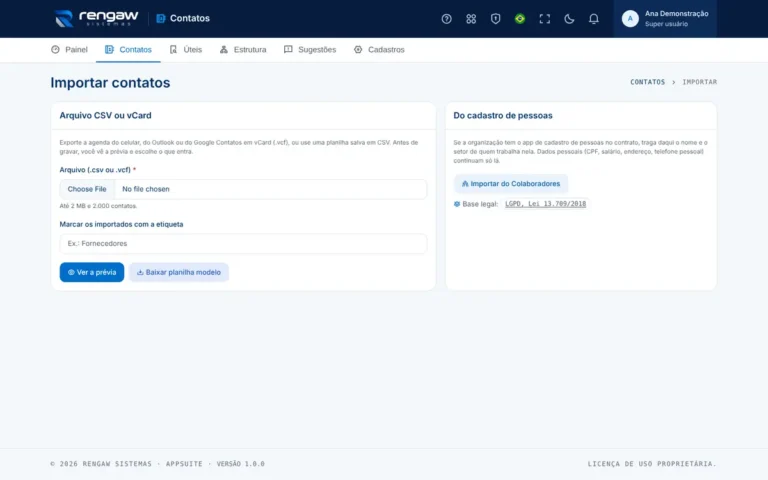Download the model spreadsheet via Baixar planilha modelo
Viewport: 768px width, 480px height.
tap(179, 272)
